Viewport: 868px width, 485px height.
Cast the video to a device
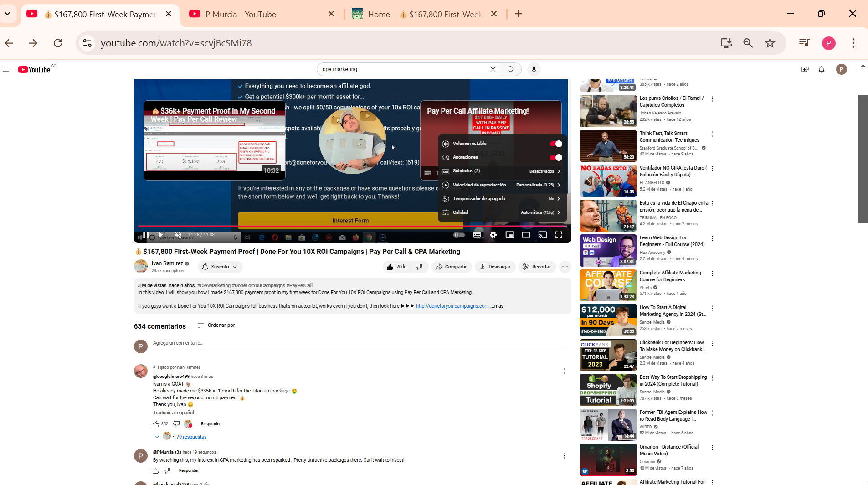pos(542,235)
